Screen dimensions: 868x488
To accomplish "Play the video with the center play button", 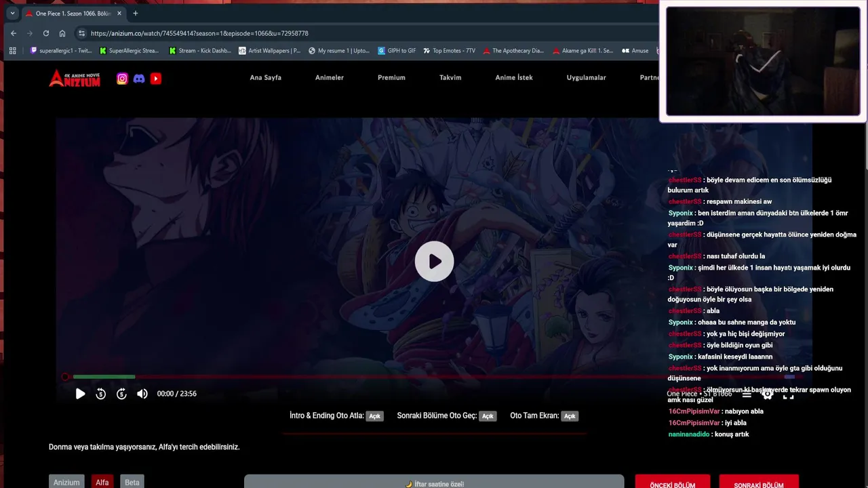I will [434, 261].
